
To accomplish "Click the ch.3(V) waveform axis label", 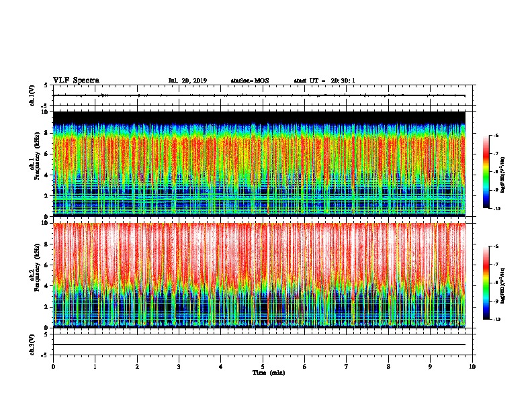I will 32,345.
